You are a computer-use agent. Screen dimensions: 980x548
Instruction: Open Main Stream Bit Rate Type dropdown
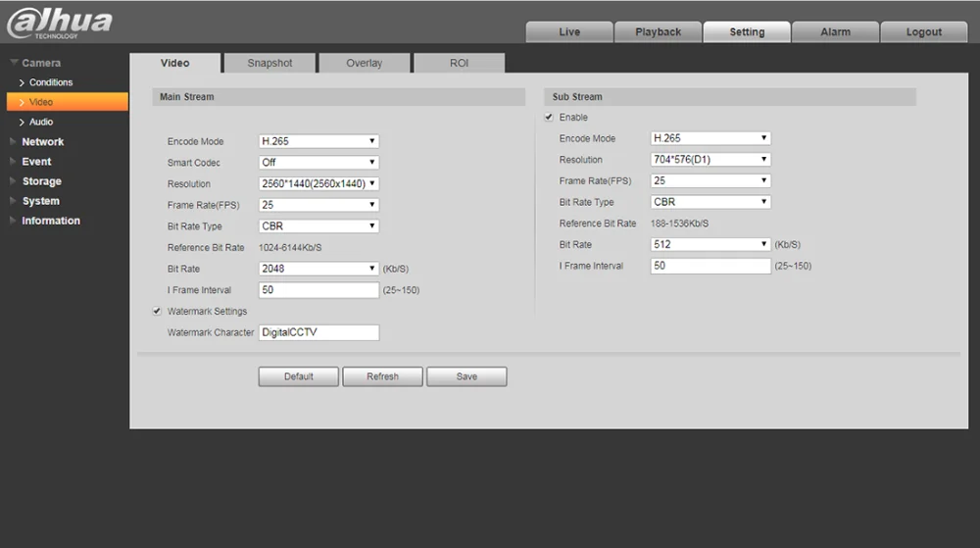pyautogui.click(x=318, y=226)
